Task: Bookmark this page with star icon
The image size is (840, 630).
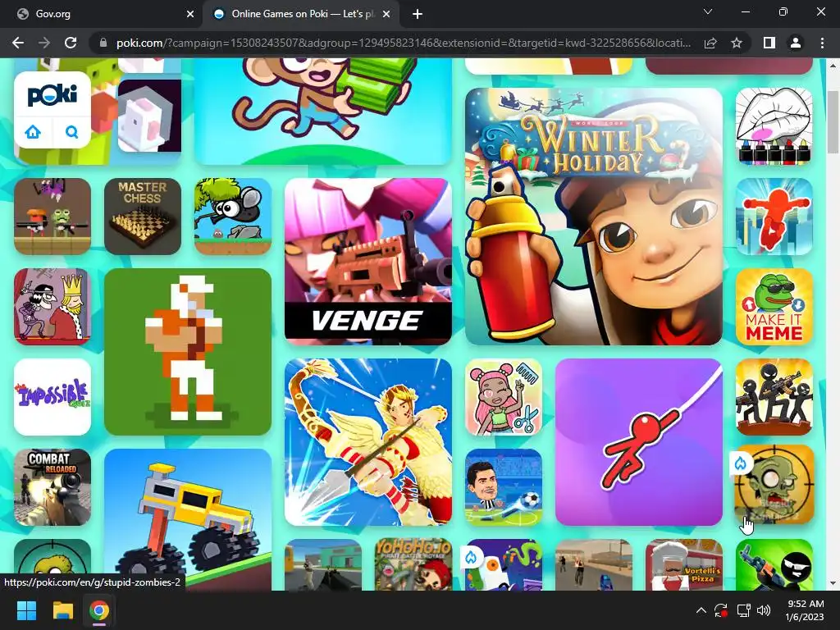Action: coord(737,43)
